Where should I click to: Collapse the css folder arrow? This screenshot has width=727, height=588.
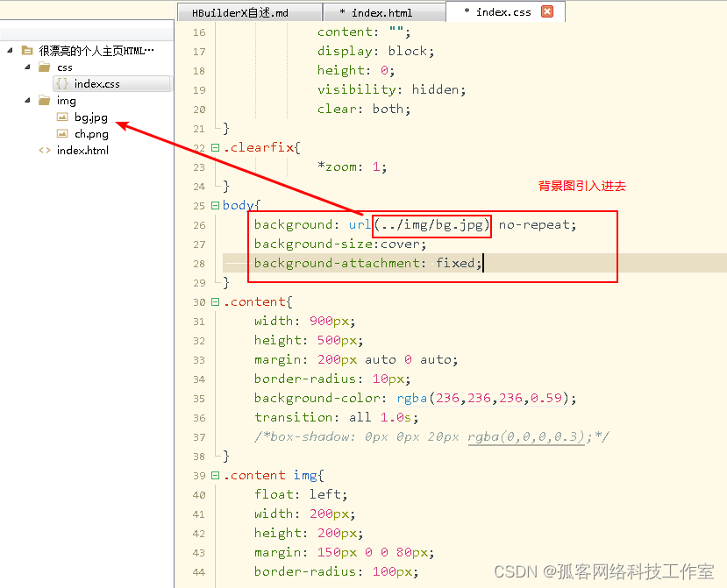coord(27,67)
